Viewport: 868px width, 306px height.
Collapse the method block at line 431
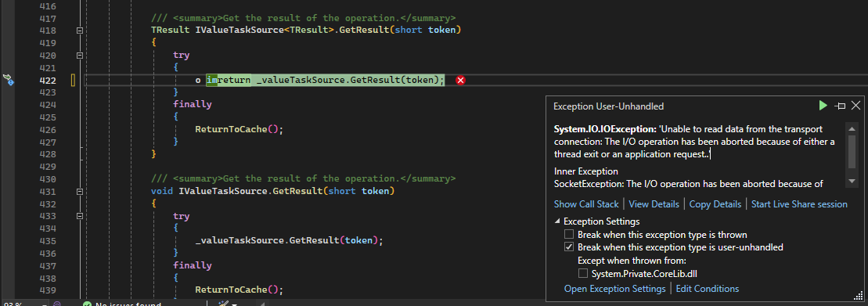80,192
